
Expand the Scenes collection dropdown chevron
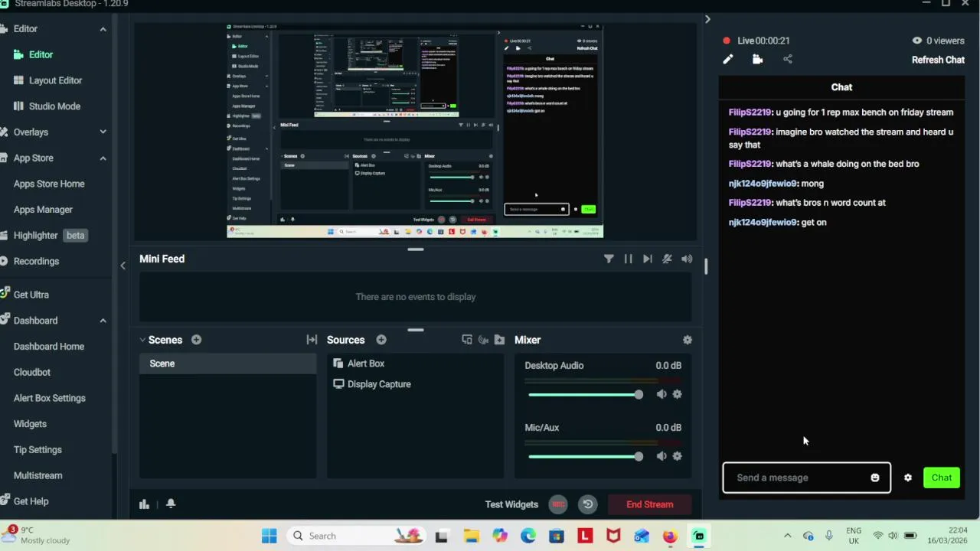(x=142, y=340)
